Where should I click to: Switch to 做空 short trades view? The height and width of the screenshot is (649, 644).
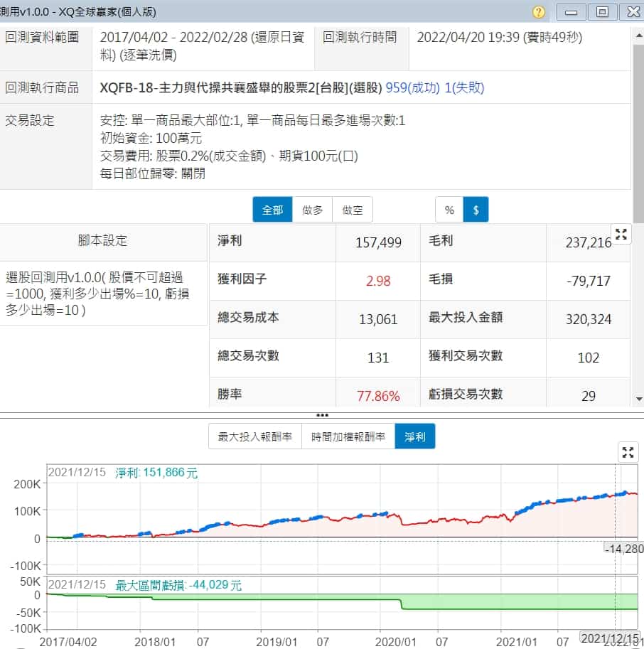353,210
